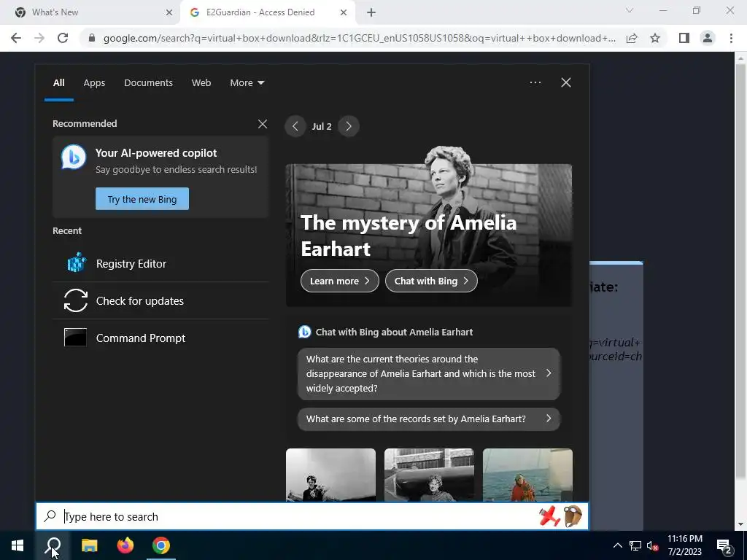This screenshot has width=747, height=560.
Task: Close the E2Guardian tab
Action: 344,13
